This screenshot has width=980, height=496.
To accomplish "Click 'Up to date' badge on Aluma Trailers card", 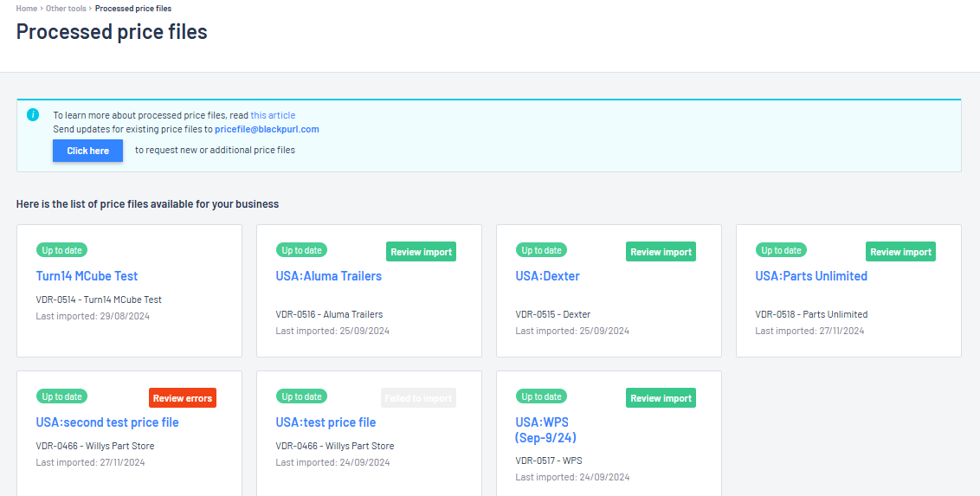I will click(301, 250).
